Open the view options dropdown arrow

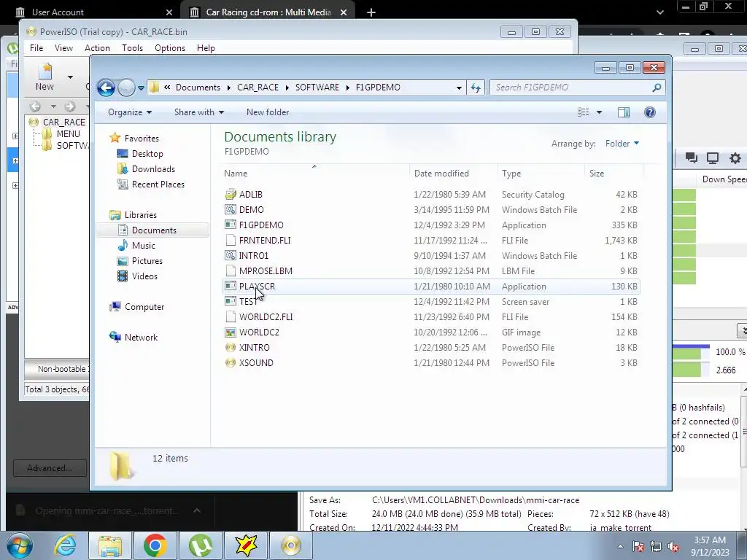pos(600,112)
